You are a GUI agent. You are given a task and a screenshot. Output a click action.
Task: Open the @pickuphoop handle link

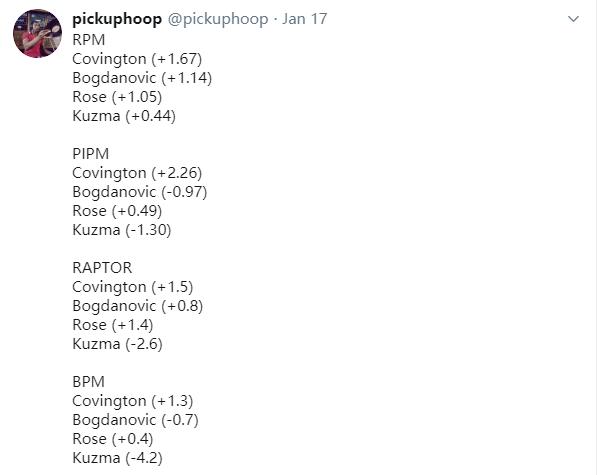pyautogui.click(x=218, y=19)
